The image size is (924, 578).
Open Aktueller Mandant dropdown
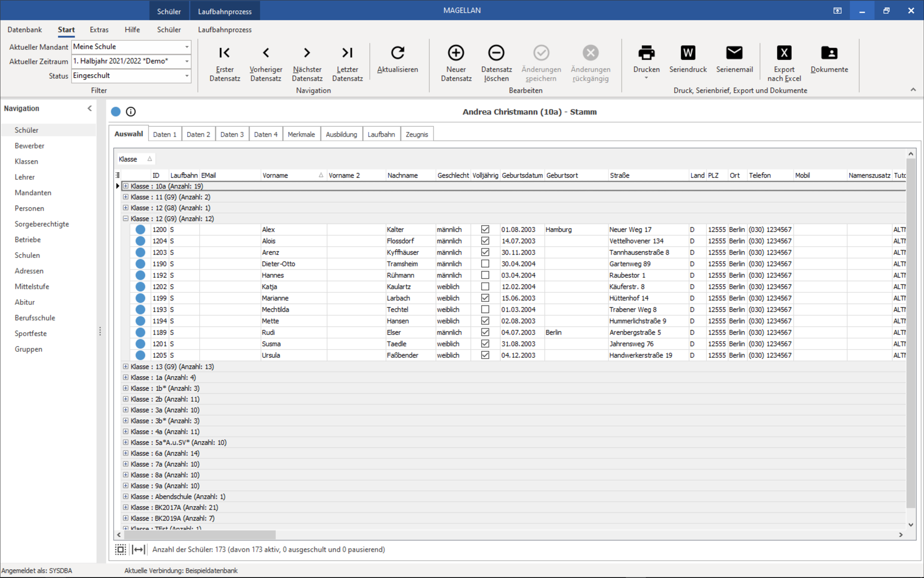(187, 47)
